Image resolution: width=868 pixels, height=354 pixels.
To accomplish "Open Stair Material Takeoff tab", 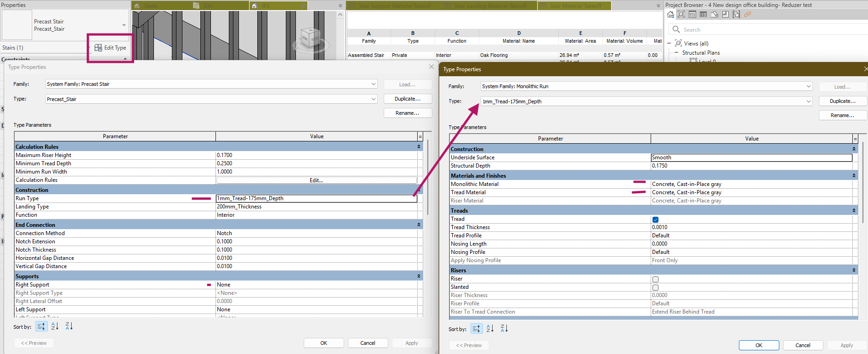I will pyautogui.click(x=574, y=6).
